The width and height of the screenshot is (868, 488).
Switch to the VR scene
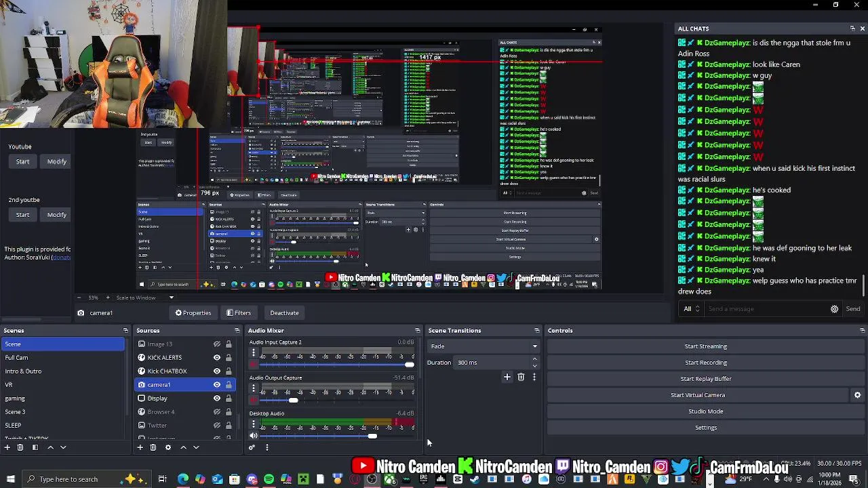tap(63, 385)
